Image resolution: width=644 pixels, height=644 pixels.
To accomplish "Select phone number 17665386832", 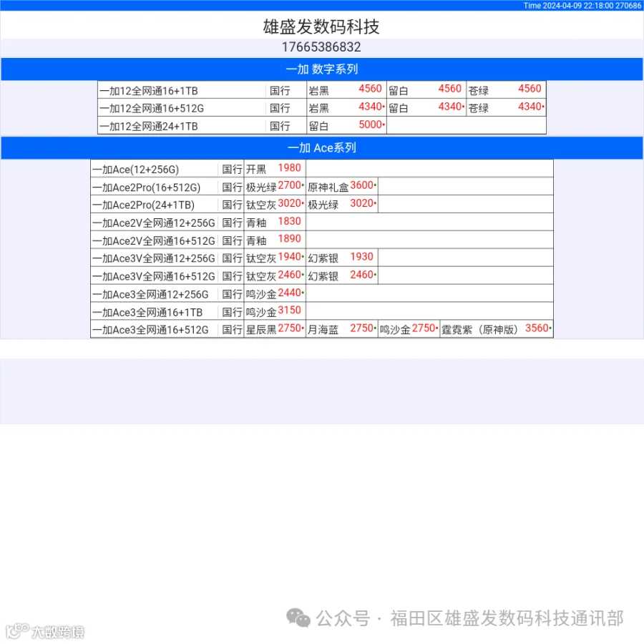I will pos(321,47).
